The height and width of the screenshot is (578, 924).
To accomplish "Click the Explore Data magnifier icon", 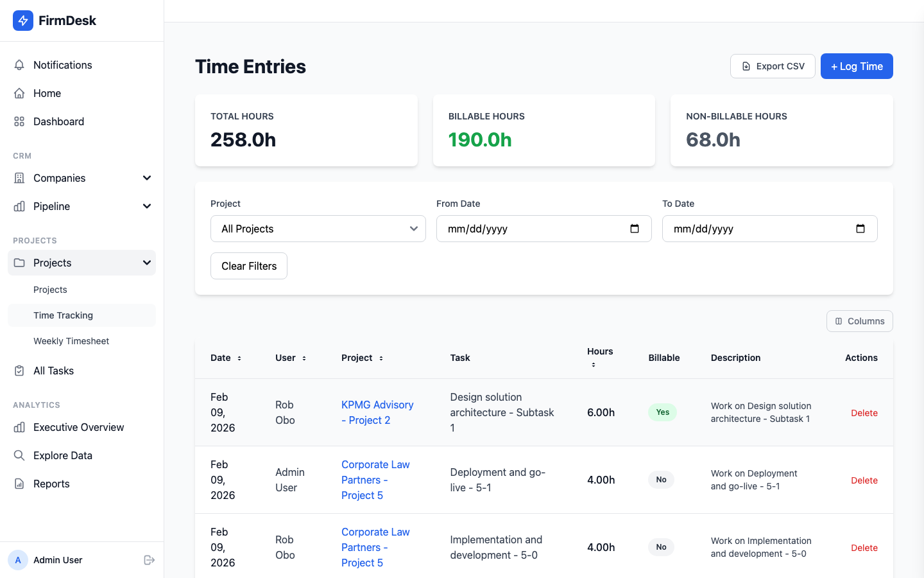I will pos(19,455).
